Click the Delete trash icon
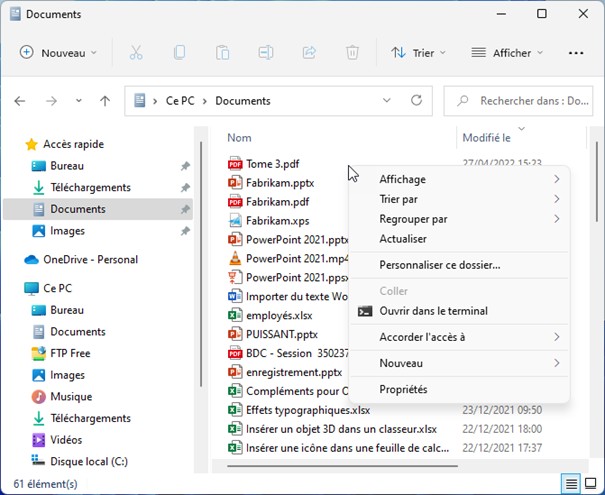 pos(352,53)
